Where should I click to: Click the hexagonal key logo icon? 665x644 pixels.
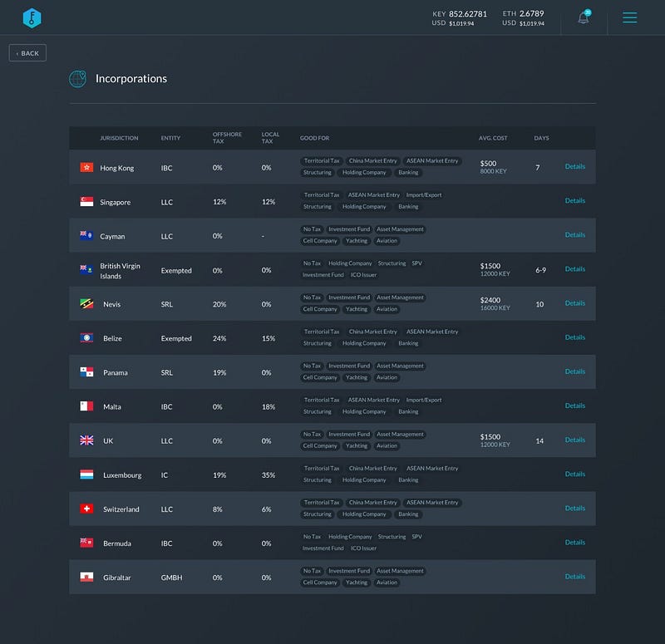tap(32, 17)
